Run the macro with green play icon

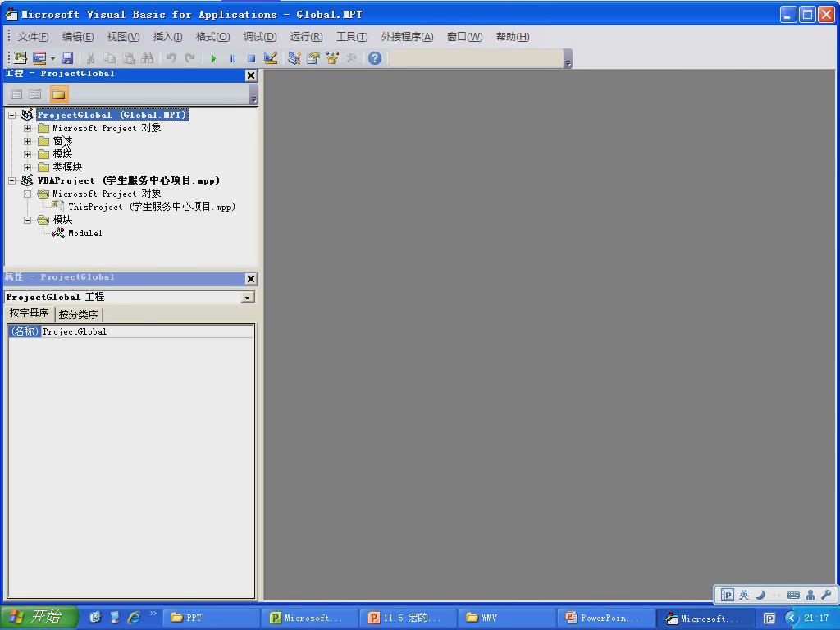(x=214, y=58)
